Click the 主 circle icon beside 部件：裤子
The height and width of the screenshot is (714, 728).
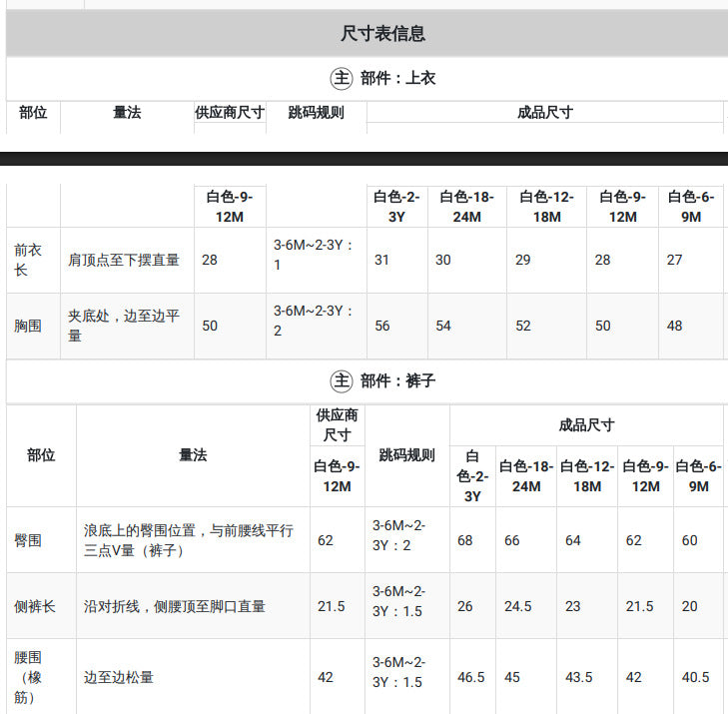pos(342,381)
